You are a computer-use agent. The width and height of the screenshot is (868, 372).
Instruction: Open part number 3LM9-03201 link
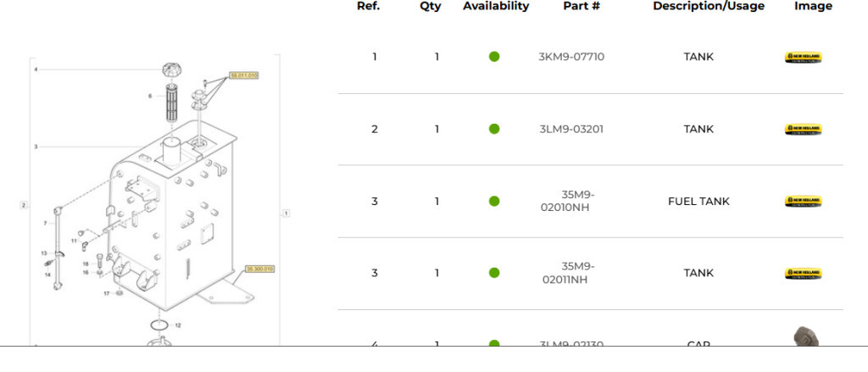click(x=571, y=129)
